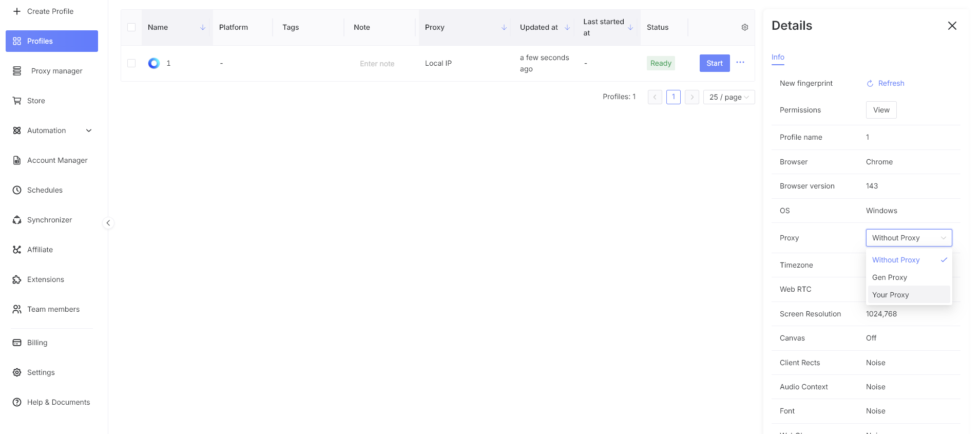Open Synchronizer from the sidebar
The image size is (980, 434).
coord(49,220)
